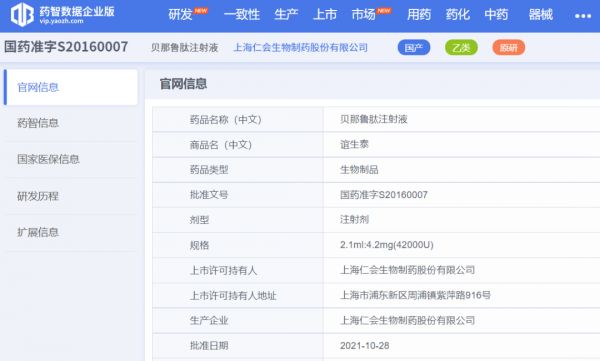
Task: Click the blue 国产 tag
Action: pos(414,47)
